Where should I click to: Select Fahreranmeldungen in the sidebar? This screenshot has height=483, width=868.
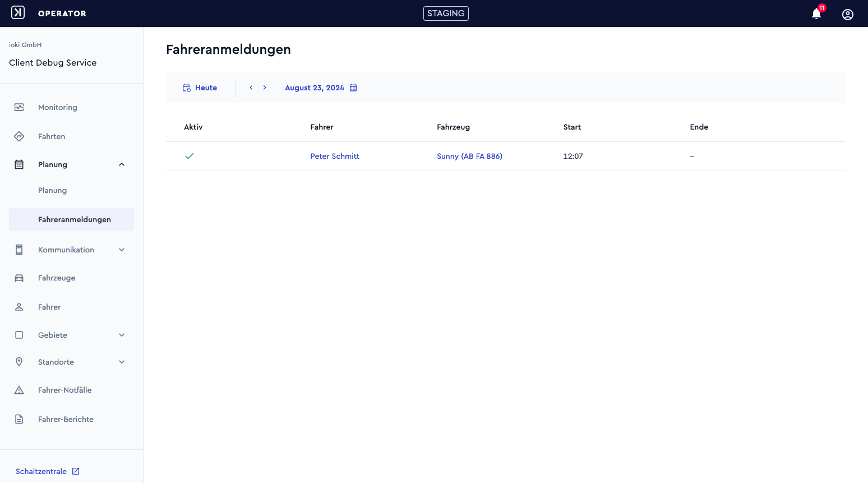(71, 219)
